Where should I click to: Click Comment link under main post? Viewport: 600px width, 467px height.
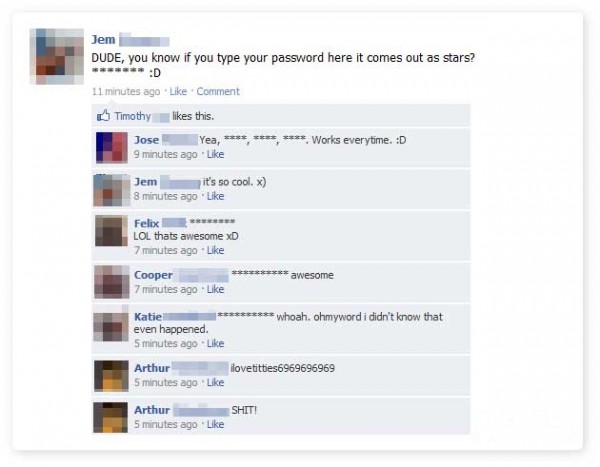pos(218,91)
